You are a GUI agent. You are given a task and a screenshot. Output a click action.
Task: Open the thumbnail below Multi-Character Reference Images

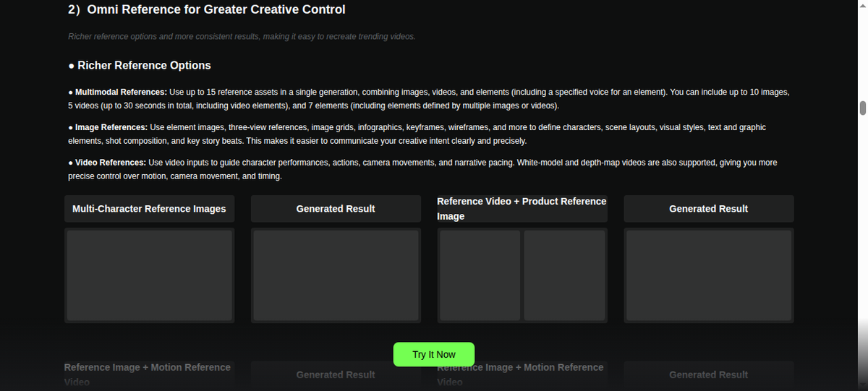[149, 275]
